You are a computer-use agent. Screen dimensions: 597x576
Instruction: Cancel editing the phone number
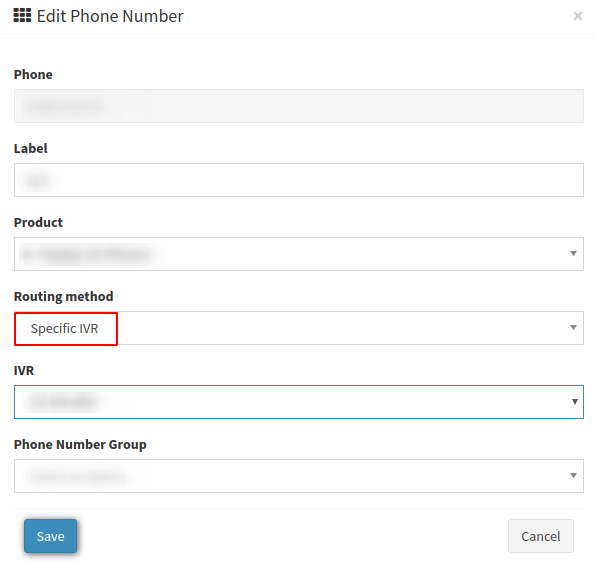tap(541, 536)
